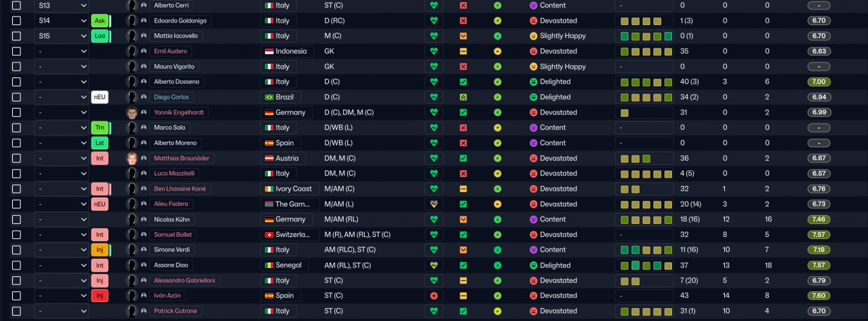This screenshot has height=321, width=868.
Task: Check the box beside Patrick Cutrone
Action: coord(16,311)
